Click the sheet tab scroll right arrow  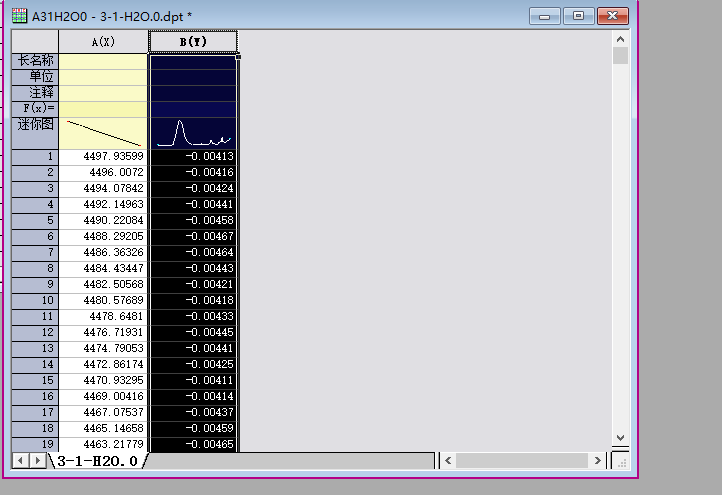tap(37, 461)
